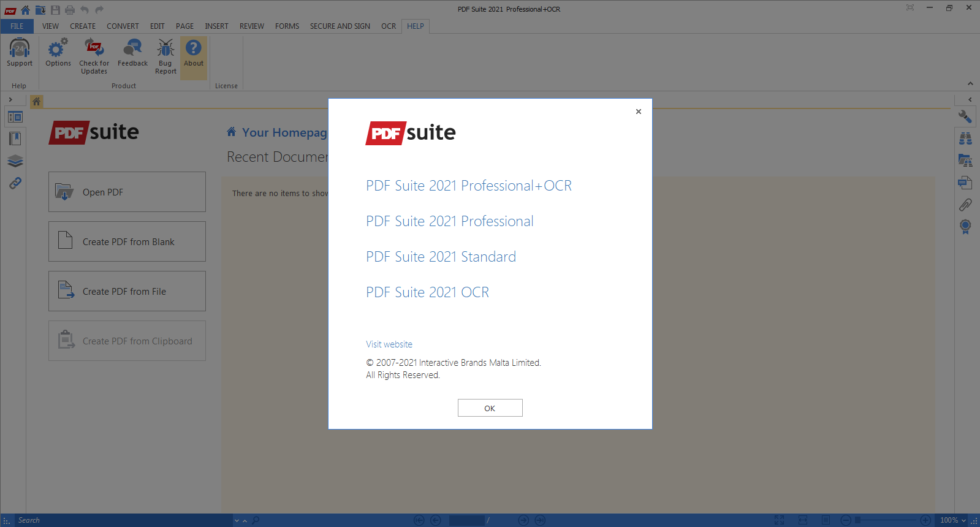Click Create PDF from File button
The width and height of the screenshot is (980, 527).
(127, 291)
